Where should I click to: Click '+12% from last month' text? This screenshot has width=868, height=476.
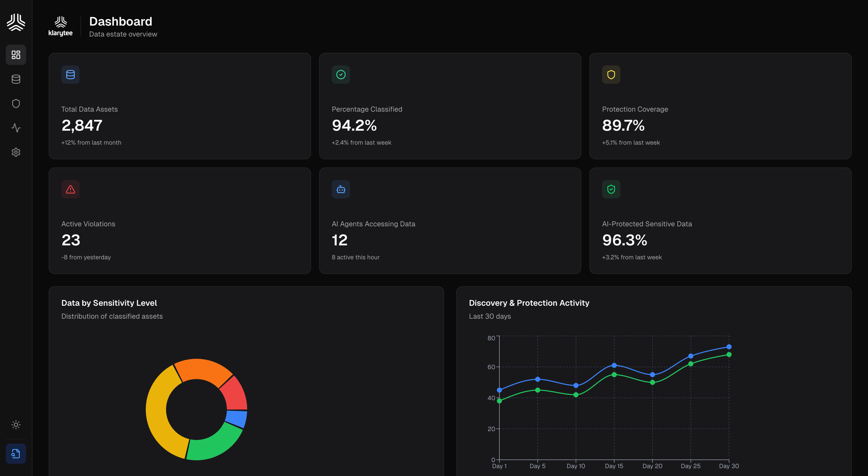click(x=91, y=143)
